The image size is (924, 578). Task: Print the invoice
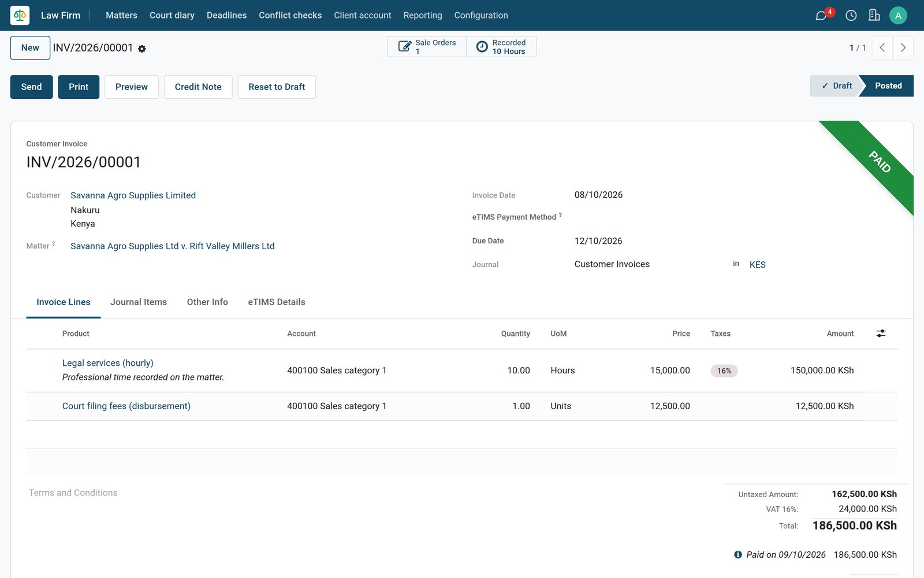79,87
